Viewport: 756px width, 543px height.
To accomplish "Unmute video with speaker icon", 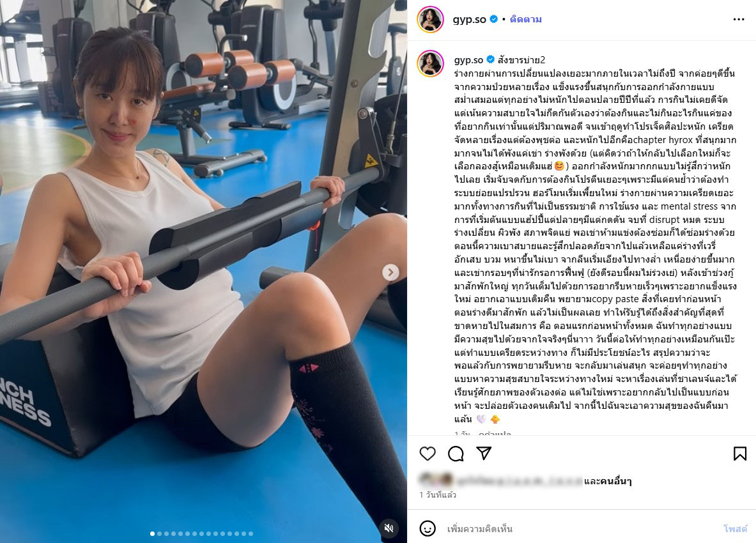I will tap(389, 528).
